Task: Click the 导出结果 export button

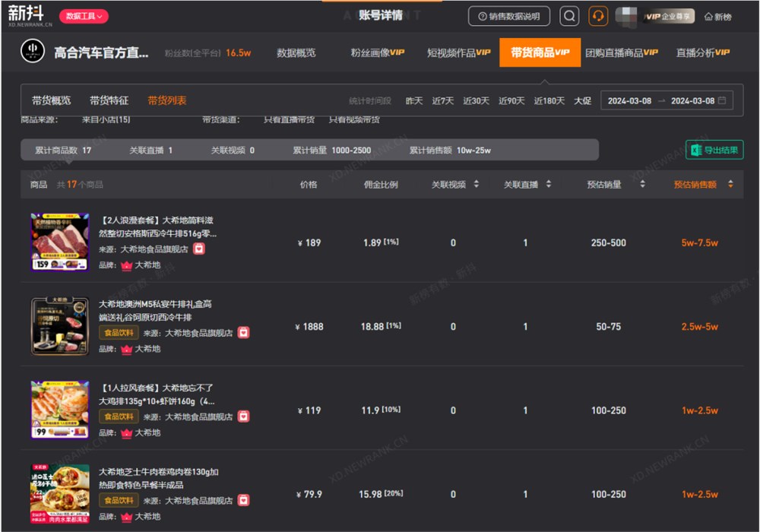Action: pyautogui.click(x=714, y=150)
